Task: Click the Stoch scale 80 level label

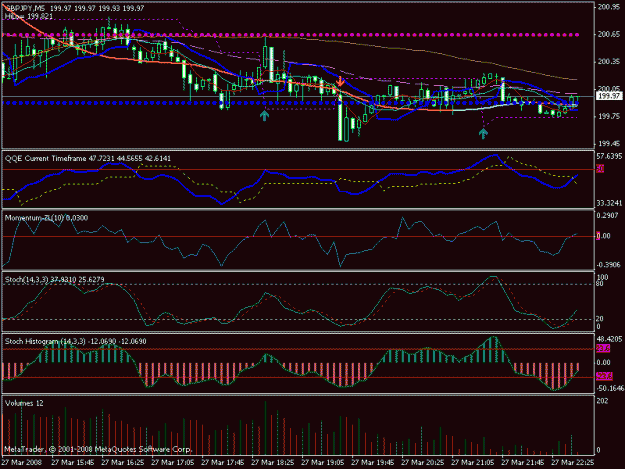Action: click(x=600, y=284)
